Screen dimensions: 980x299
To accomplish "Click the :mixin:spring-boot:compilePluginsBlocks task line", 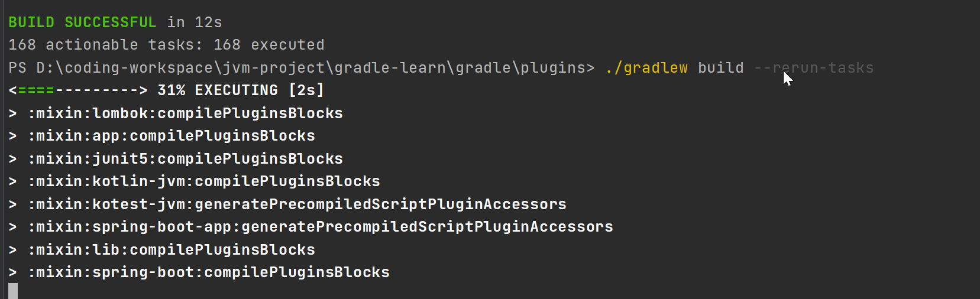I will 209,272.
